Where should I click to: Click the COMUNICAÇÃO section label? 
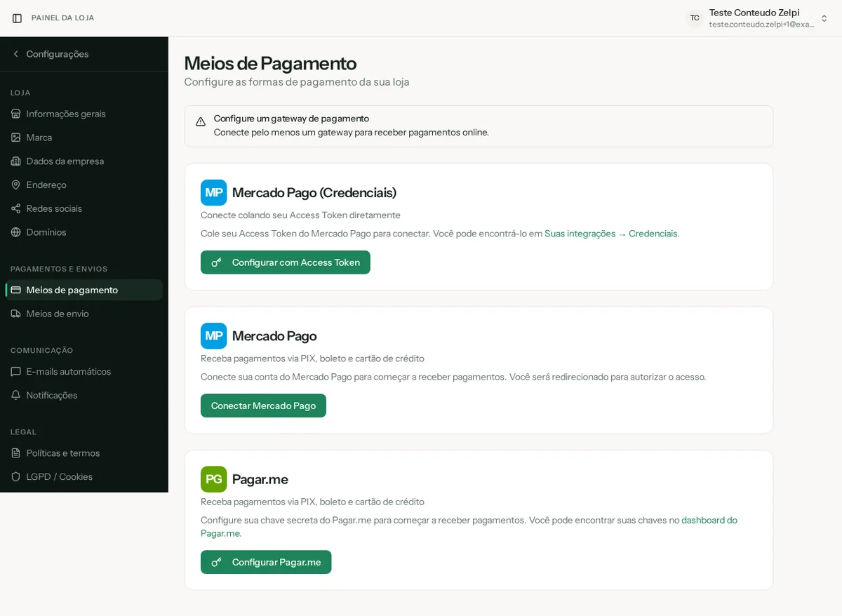(41, 350)
